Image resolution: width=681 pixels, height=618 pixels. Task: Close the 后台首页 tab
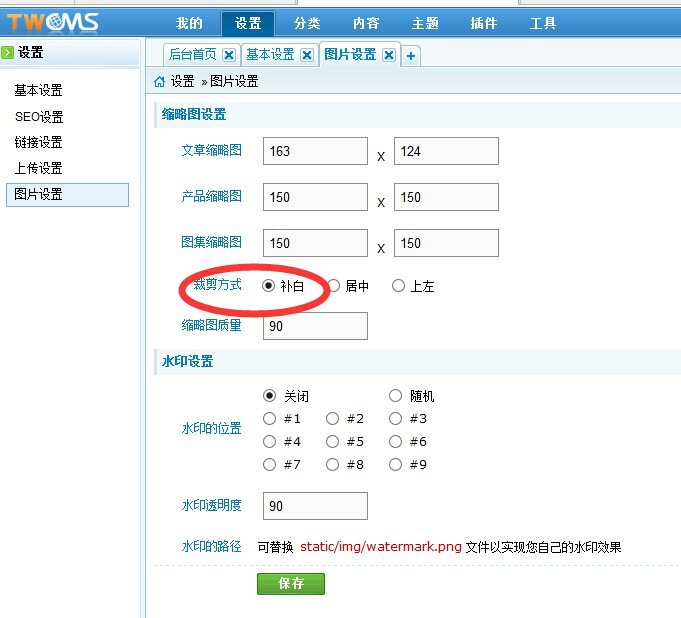229,55
